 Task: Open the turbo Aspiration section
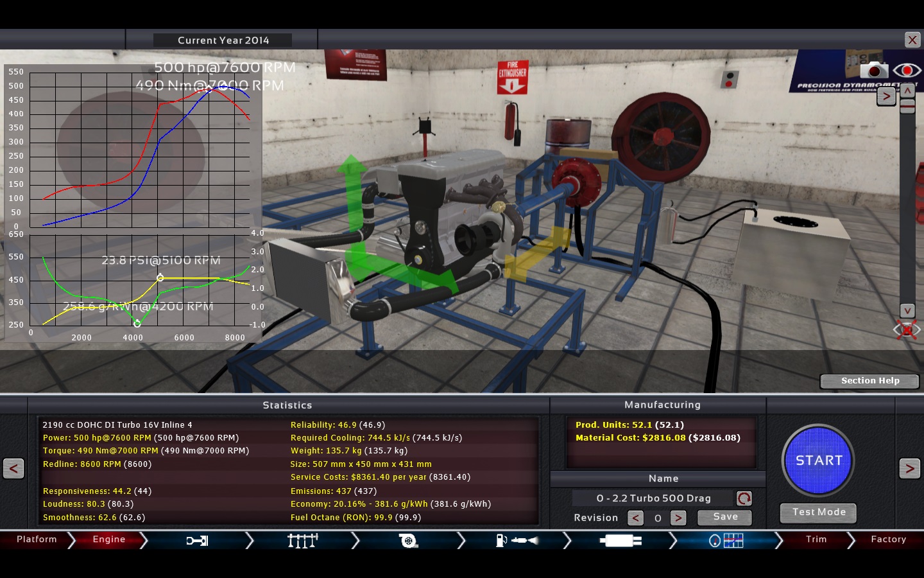(x=407, y=541)
